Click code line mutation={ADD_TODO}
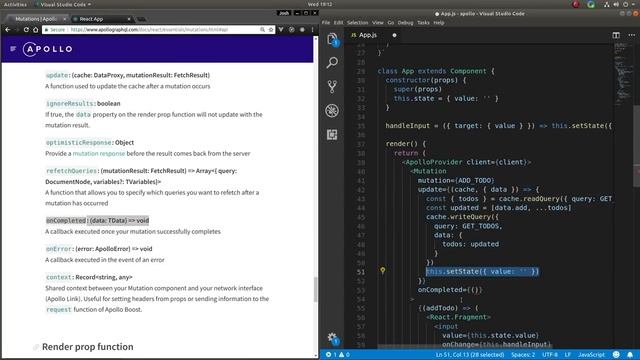Image resolution: width=640 pixels, height=360 pixels. coord(456,180)
